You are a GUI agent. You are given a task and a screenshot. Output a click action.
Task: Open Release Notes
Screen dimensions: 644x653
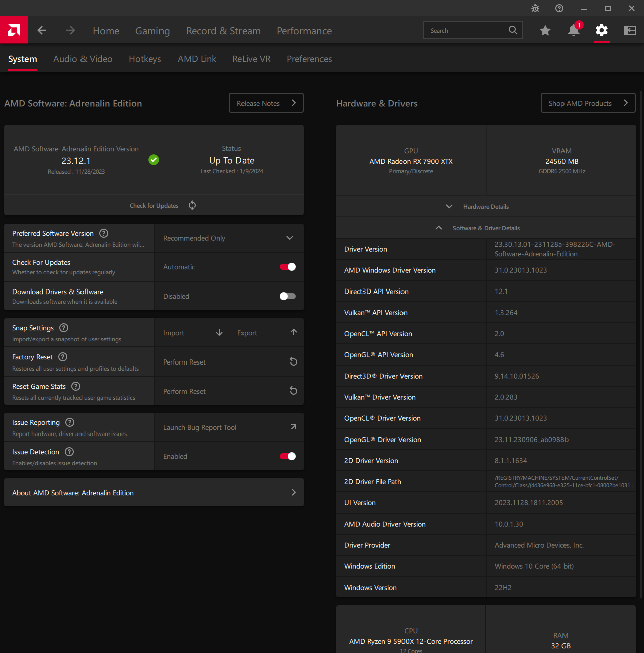[267, 103]
